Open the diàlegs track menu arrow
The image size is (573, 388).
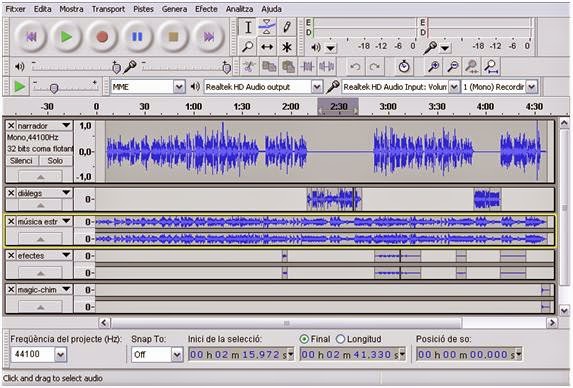point(66,193)
